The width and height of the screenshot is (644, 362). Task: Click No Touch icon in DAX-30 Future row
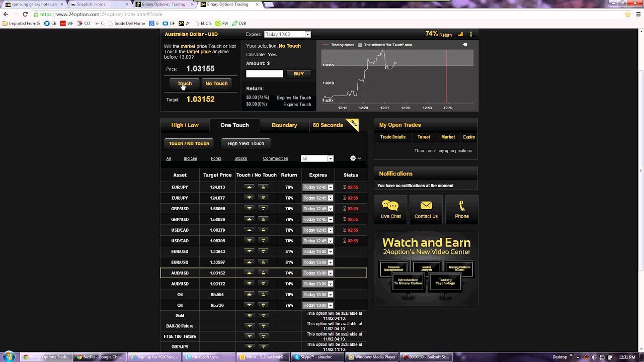tap(263, 326)
